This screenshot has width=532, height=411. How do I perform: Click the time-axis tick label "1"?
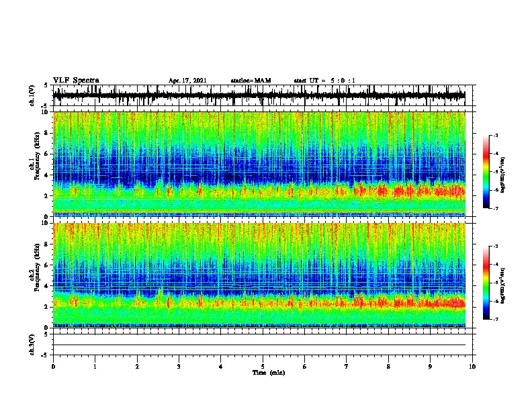tap(95, 367)
